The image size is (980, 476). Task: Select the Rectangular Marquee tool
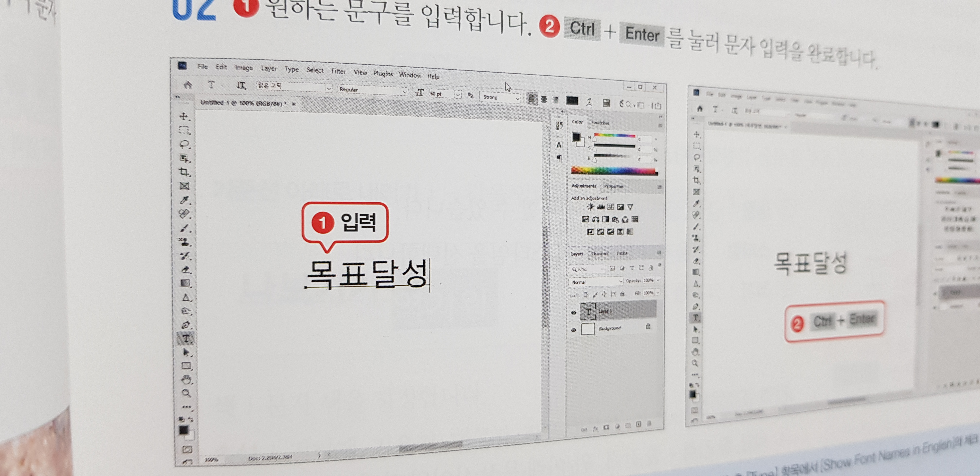point(184,130)
